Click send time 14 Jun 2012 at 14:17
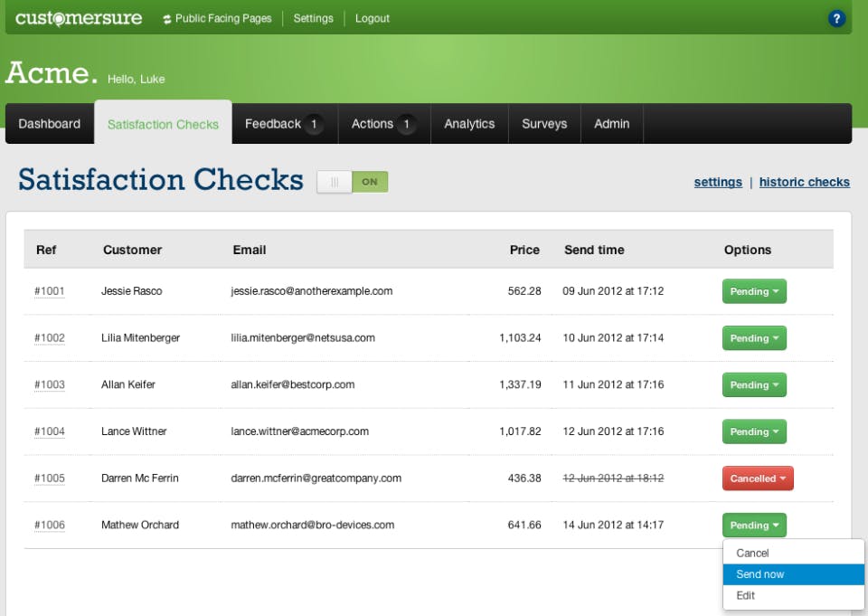Viewport: 868px width, 616px height. tap(613, 525)
